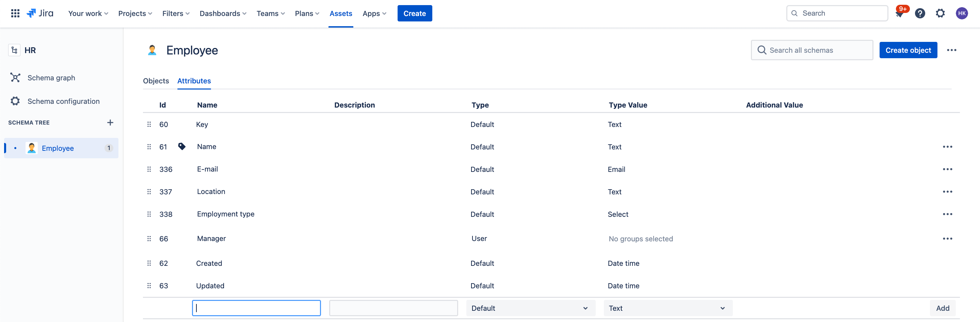Expand the Projects menu

tap(135, 13)
